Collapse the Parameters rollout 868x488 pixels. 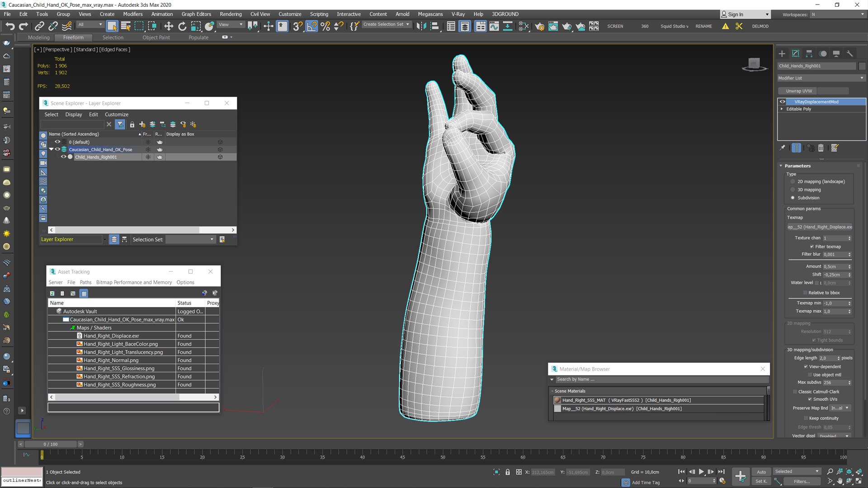pyautogui.click(x=781, y=166)
